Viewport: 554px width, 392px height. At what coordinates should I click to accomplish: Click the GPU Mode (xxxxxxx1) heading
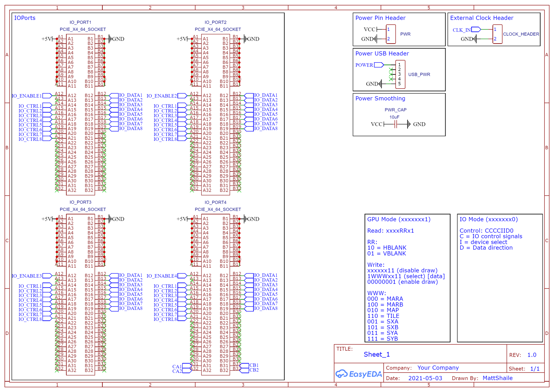[399, 220]
